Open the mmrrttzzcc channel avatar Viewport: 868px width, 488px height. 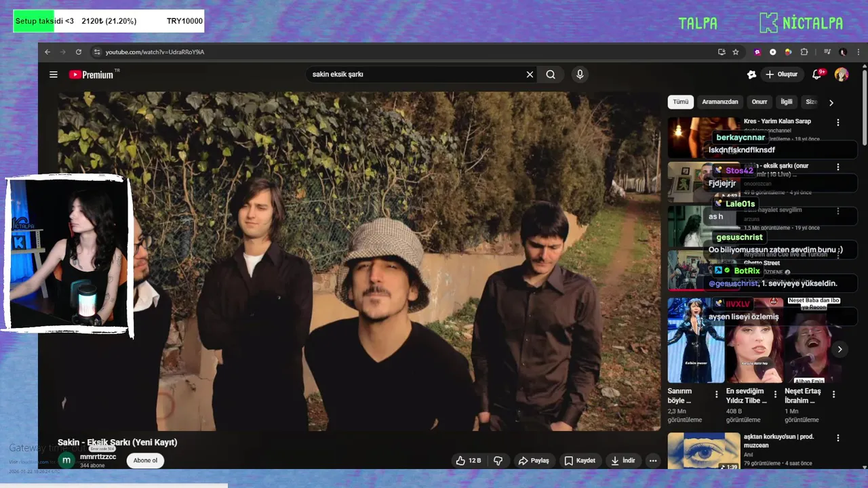point(66,461)
